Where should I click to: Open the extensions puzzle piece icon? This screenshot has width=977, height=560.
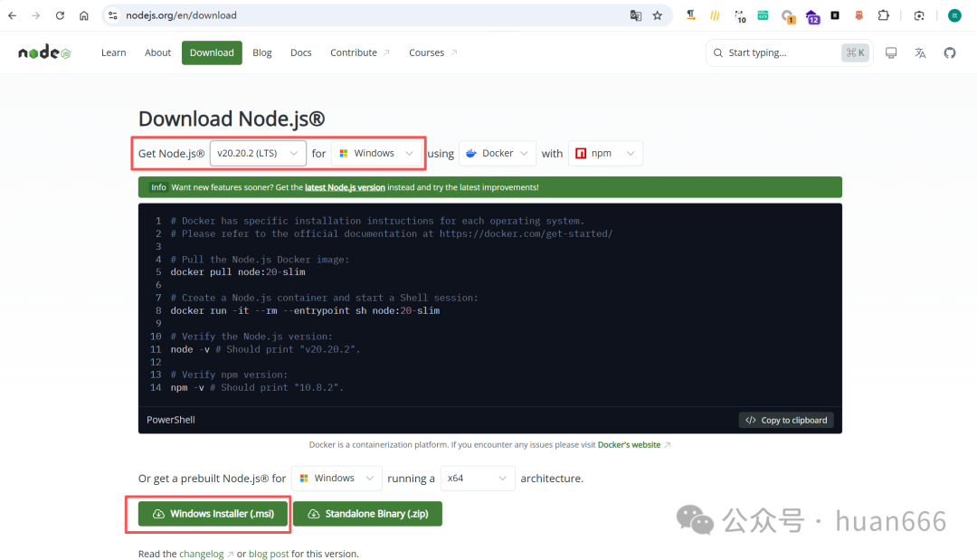click(x=884, y=15)
